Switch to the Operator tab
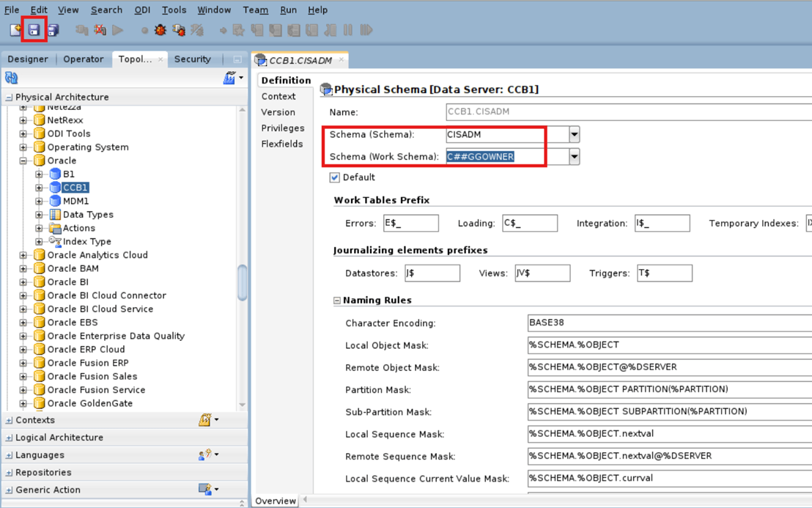This screenshot has width=812, height=508. pos(84,59)
